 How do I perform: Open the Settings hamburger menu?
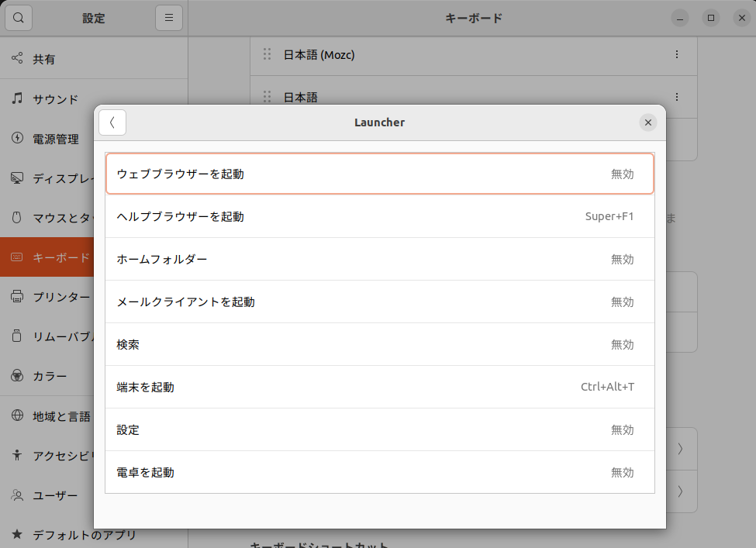169,17
